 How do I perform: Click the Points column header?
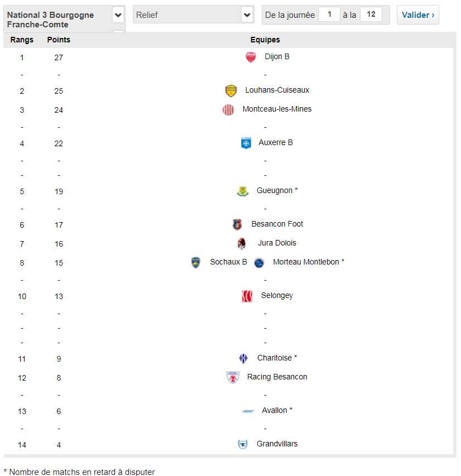[59, 40]
